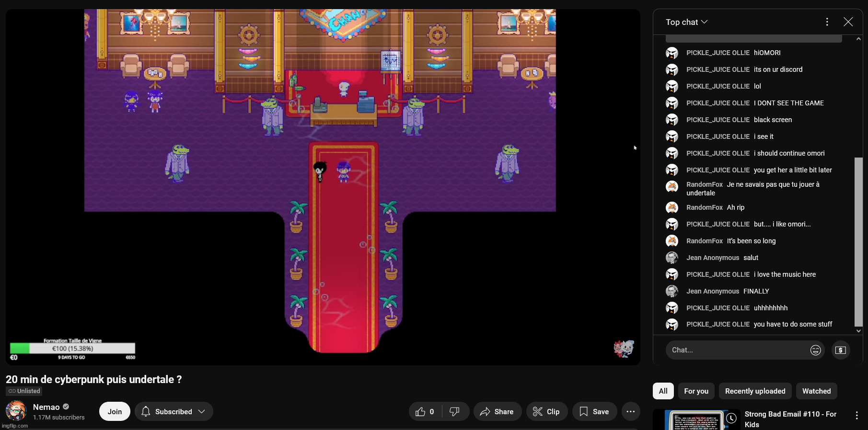
Task: Select 'you have to do some stuff' message
Action: click(793, 324)
